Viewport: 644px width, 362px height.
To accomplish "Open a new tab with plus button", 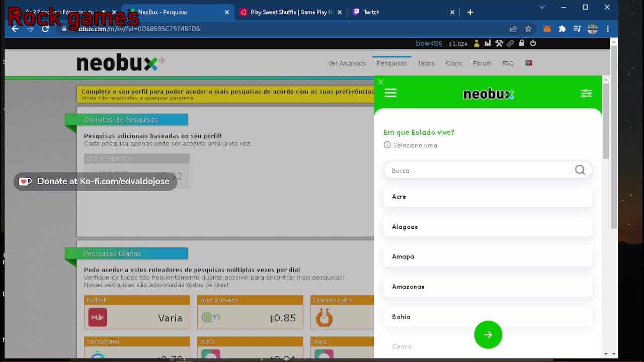I will [x=470, y=12].
